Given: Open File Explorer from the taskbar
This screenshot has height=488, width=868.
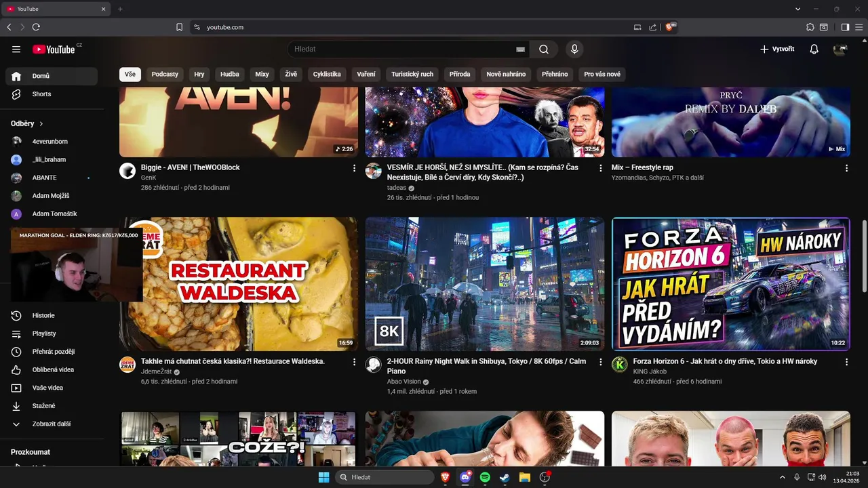Looking at the screenshot, I should coord(524,477).
